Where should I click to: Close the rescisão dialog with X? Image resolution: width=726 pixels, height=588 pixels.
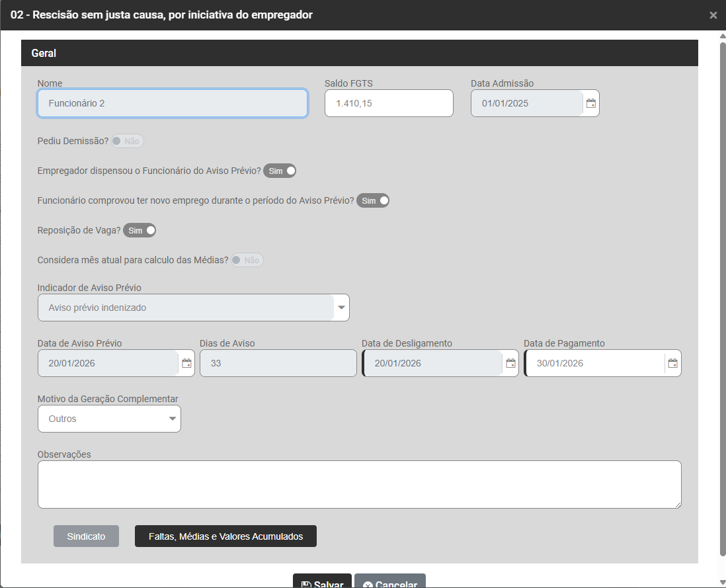pyautogui.click(x=713, y=15)
